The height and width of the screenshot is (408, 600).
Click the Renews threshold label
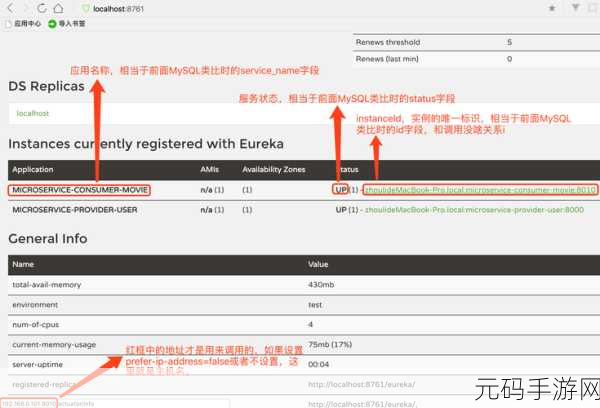pyautogui.click(x=388, y=42)
